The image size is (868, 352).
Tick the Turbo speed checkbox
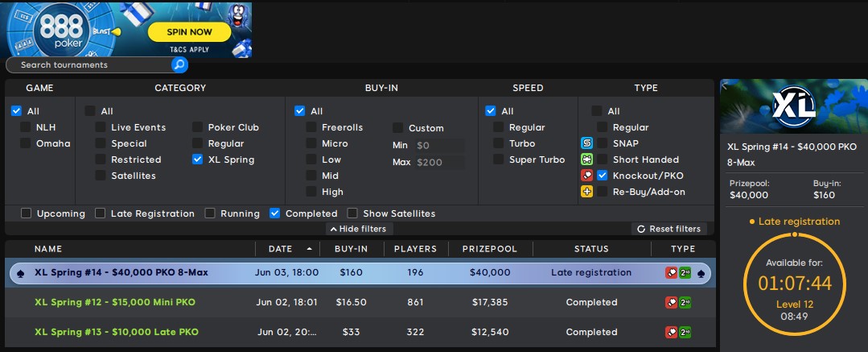tap(499, 143)
